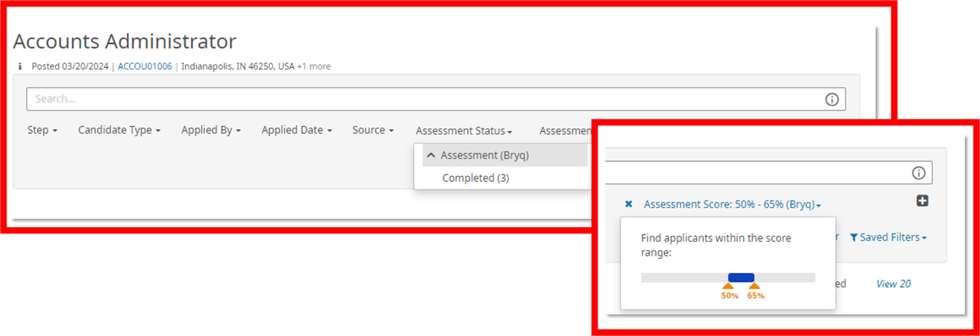
Task: Open the ACCOU01006 job link
Action: pyautogui.click(x=145, y=66)
